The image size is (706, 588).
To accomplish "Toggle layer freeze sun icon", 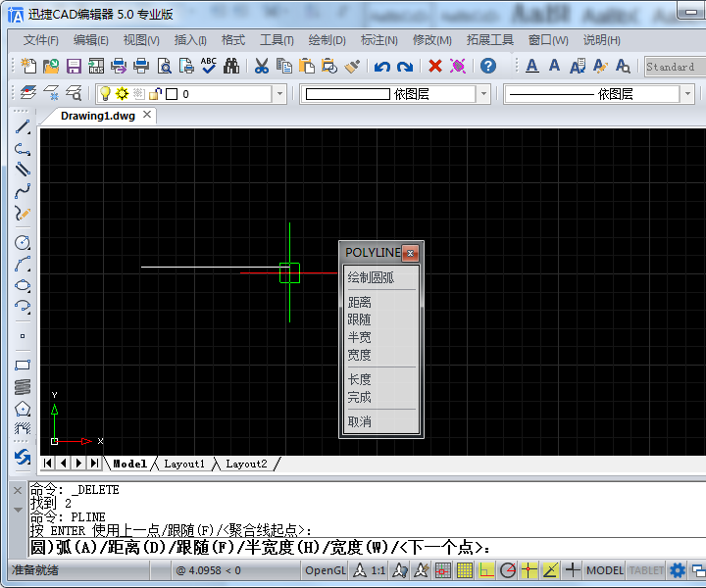I will 122,93.
